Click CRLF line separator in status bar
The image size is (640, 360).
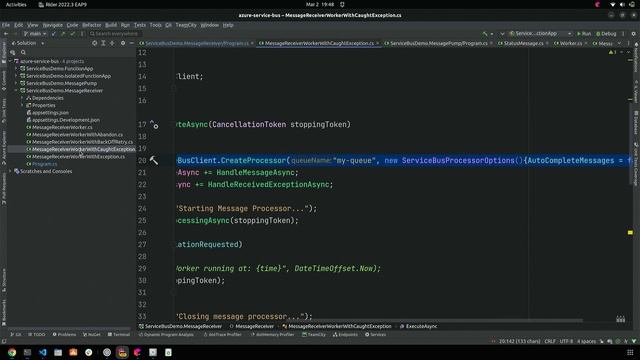pos(549,342)
